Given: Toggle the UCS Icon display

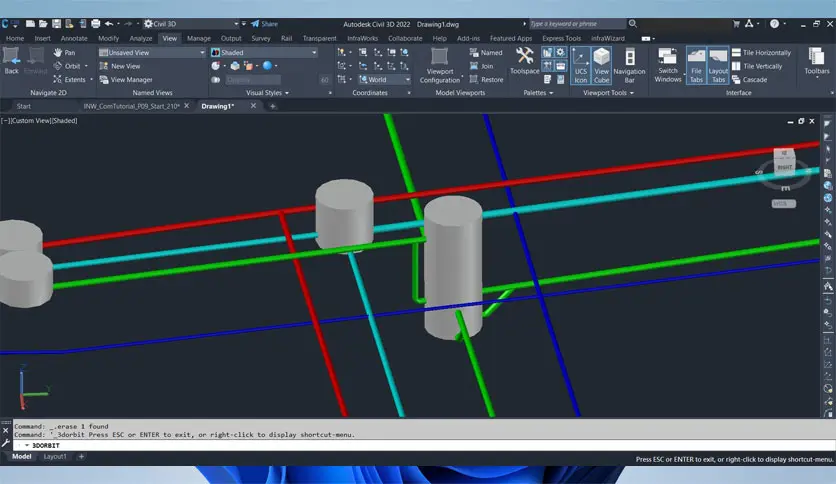Looking at the screenshot, I should (580, 65).
